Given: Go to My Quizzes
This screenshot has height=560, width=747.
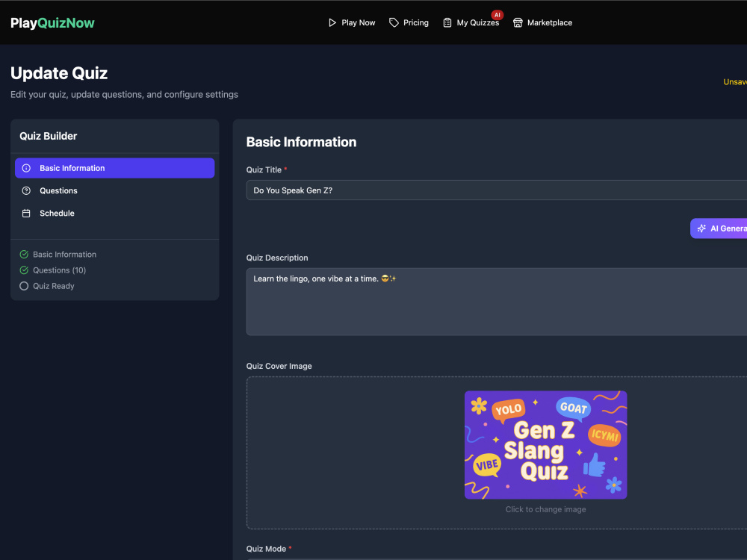Looking at the screenshot, I should coord(471,23).
